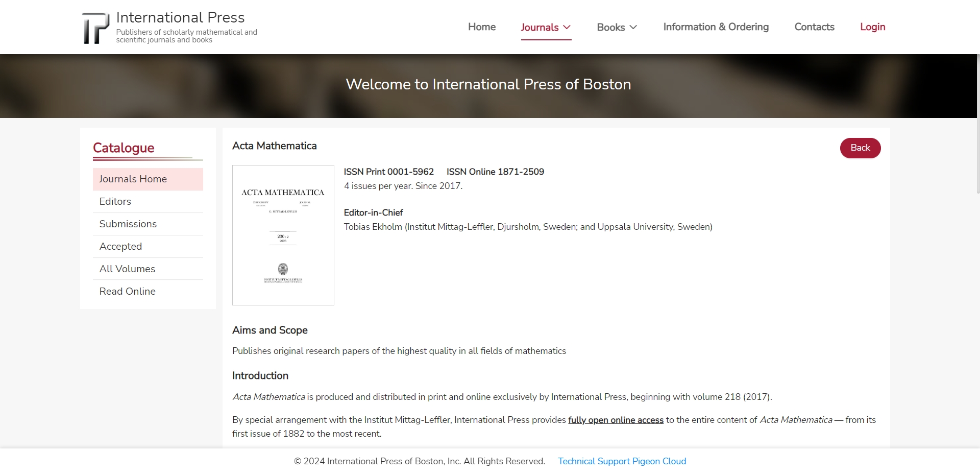Click the Editor-in-Chief label
Viewport: 980px width, 475px height.
tap(374, 213)
